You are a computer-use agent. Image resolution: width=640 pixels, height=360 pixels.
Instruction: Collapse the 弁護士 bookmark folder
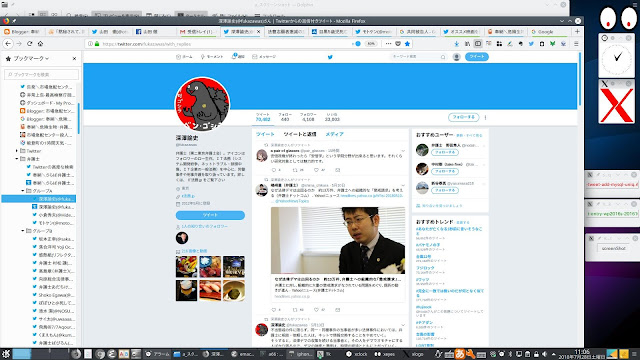(x=17, y=159)
